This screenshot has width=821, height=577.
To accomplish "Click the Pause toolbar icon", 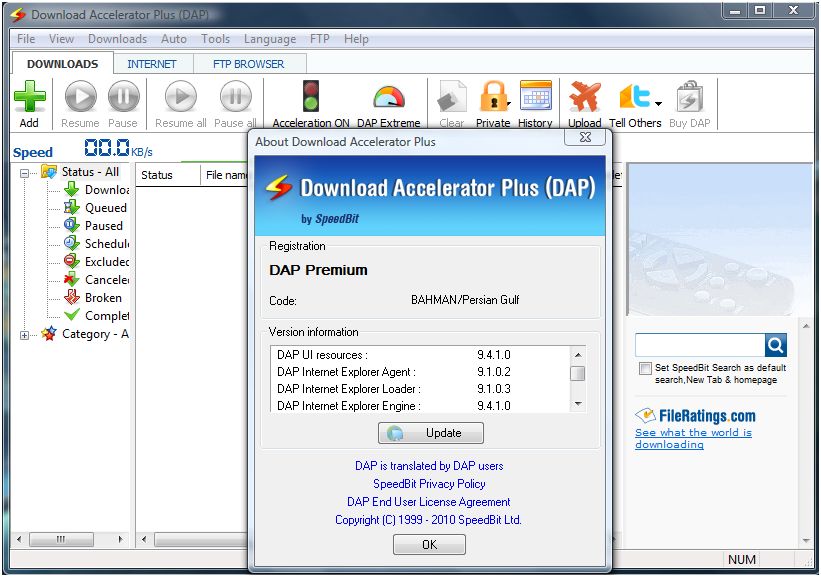I will (x=124, y=97).
